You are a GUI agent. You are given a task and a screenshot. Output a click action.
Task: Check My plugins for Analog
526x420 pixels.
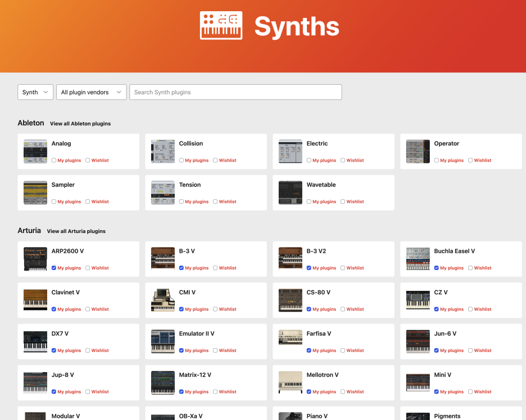click(x=54, y=160)
